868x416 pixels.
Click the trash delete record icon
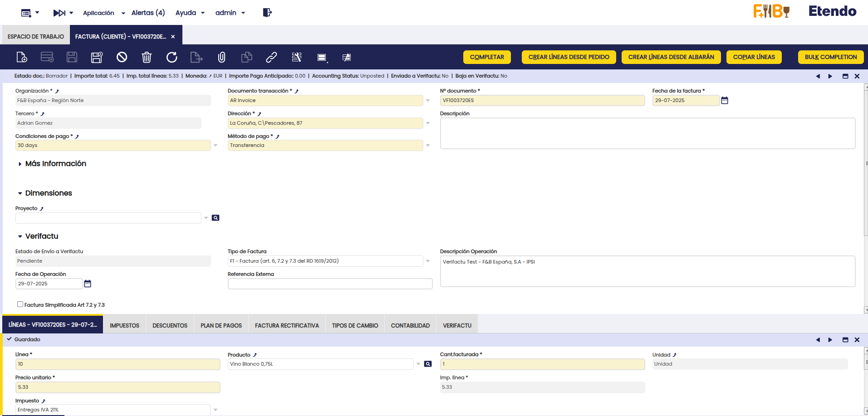147,57
